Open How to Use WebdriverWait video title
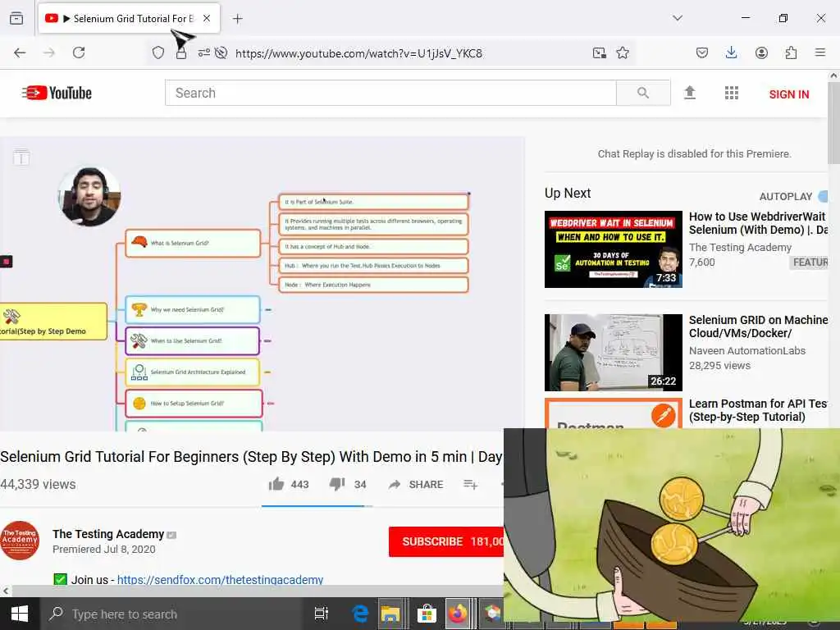This screenshot has height=630, width=840. 758,223
